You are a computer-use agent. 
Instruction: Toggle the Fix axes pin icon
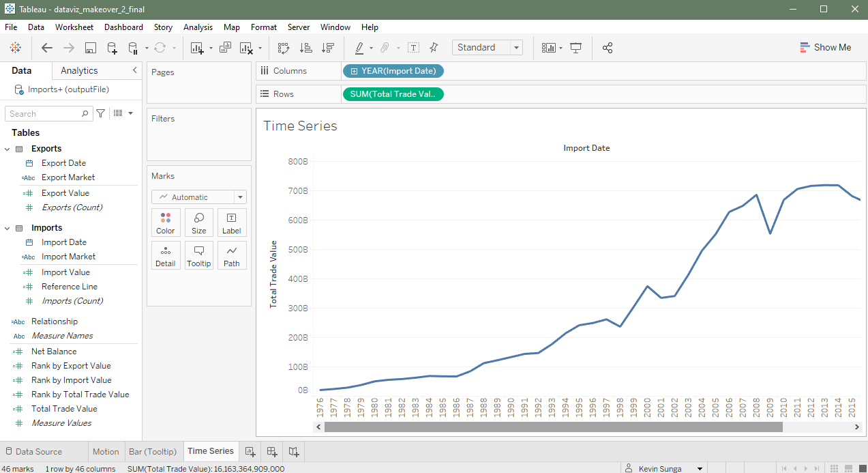coord(434,48)
